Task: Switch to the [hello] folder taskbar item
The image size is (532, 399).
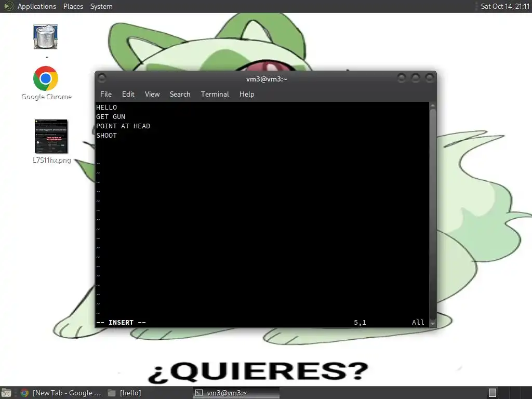Action: click(x=124, y=393)
